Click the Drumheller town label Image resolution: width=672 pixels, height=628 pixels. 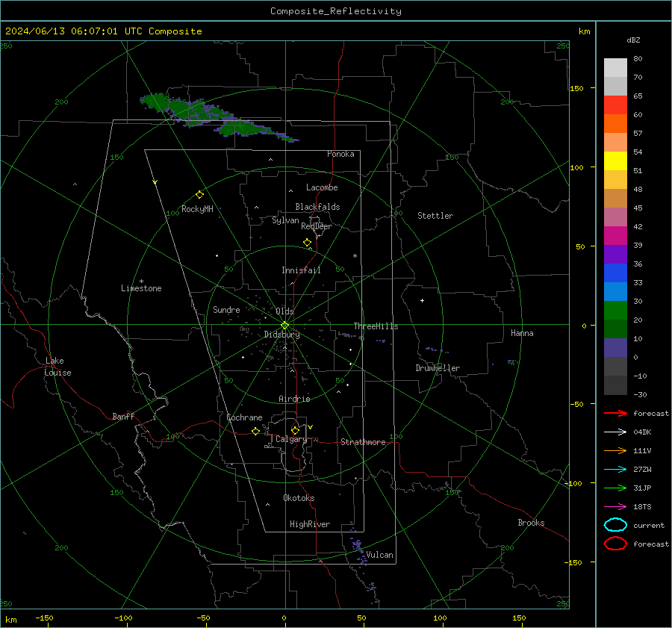(438, 368)
